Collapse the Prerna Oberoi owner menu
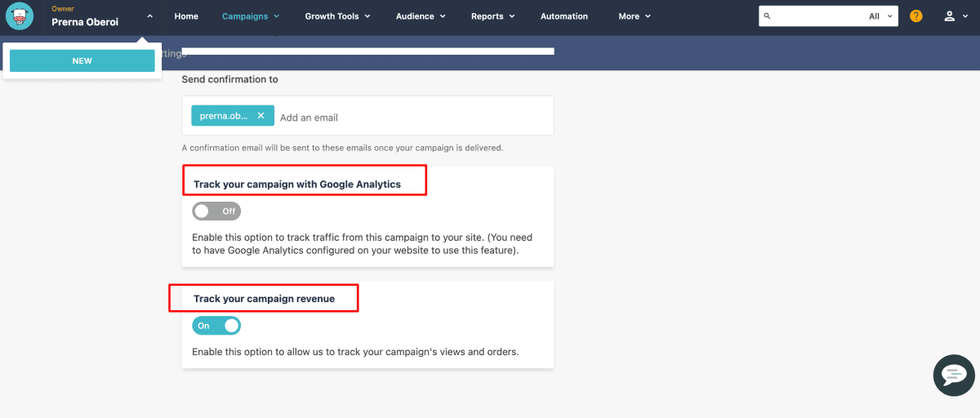Image resolution: width=980 pixels, height=418 pixels. pyautogui.click(x=149, y=16)
